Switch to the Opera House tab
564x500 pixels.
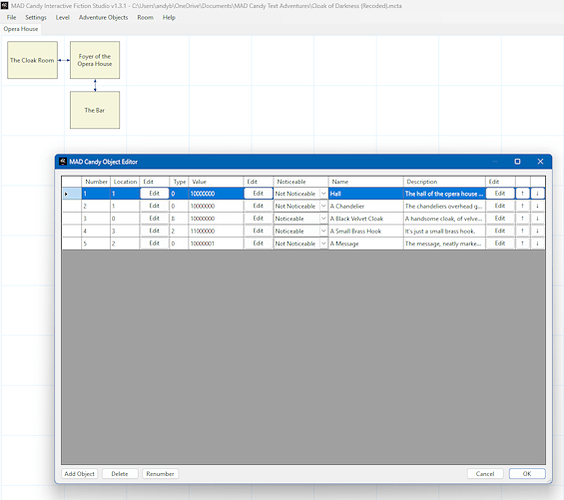click(21, 29)
